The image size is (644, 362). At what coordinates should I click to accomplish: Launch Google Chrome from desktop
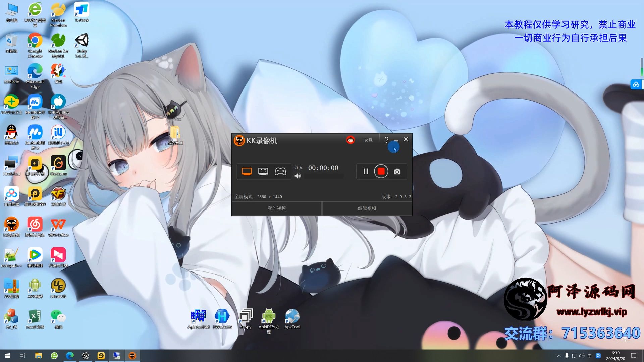pyautogui.click(x=35, y=46)
